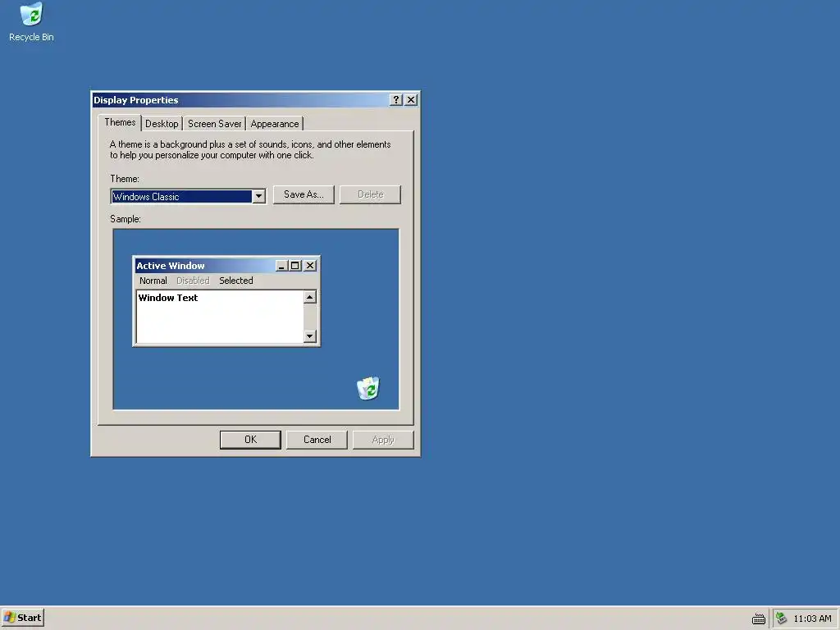Screen dimensions: 840x630
Task: Click the Window Text in sample
Action: click(x=168, y=298)
